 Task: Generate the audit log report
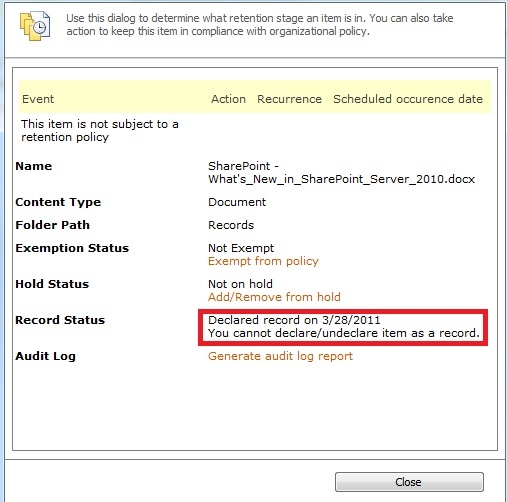(x=280, y=356)
